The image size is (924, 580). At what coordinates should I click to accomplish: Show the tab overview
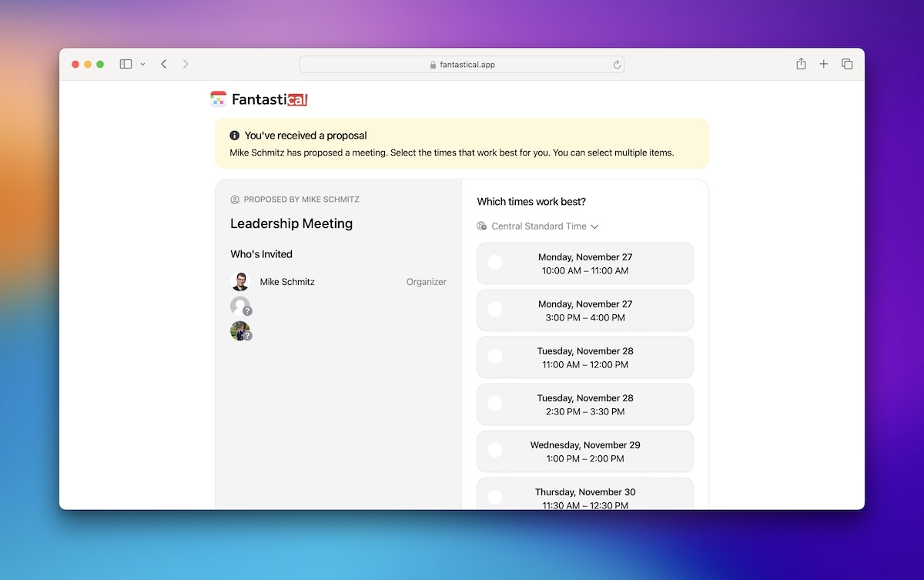(847, 64)
